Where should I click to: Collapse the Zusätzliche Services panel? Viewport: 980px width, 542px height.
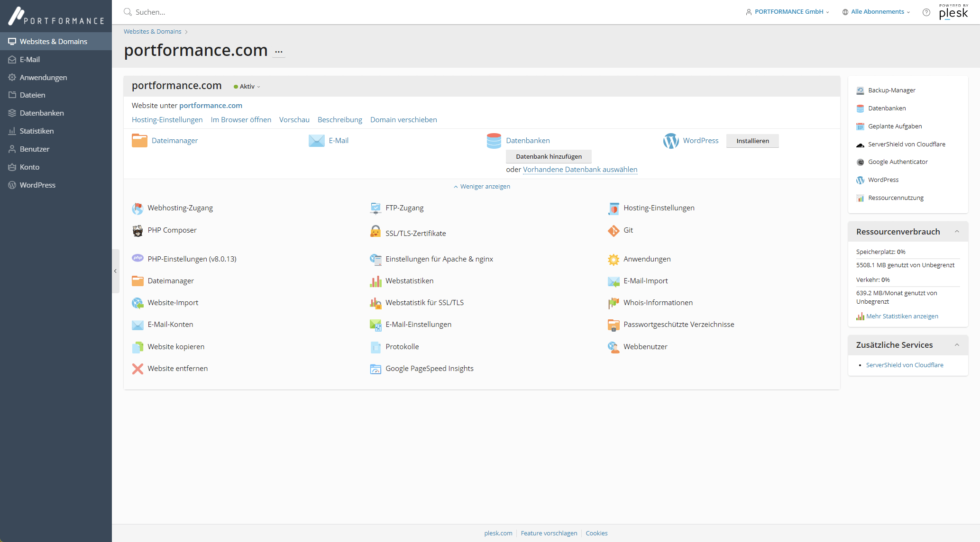pyautogui.click(x=957, y=345)
